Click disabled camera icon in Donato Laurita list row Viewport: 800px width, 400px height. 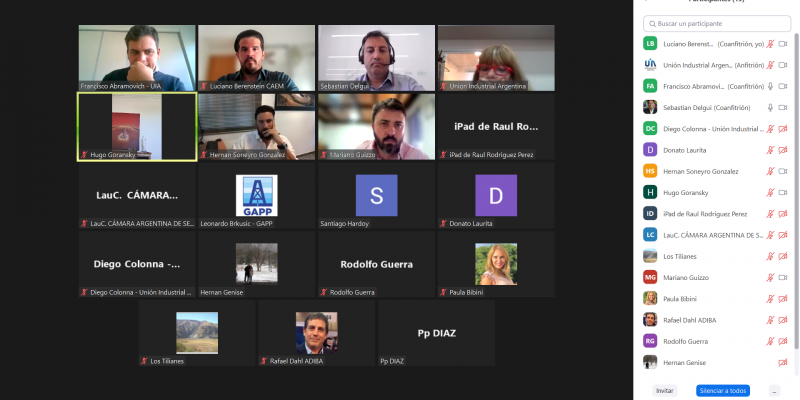point(783,150)
